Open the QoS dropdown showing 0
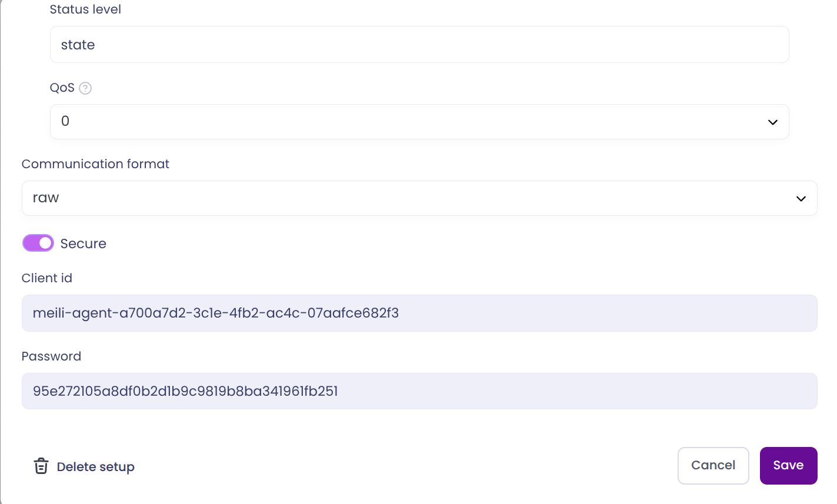Image resolution: width=837 pixels, height=504 pixels. tap(412, 122)
